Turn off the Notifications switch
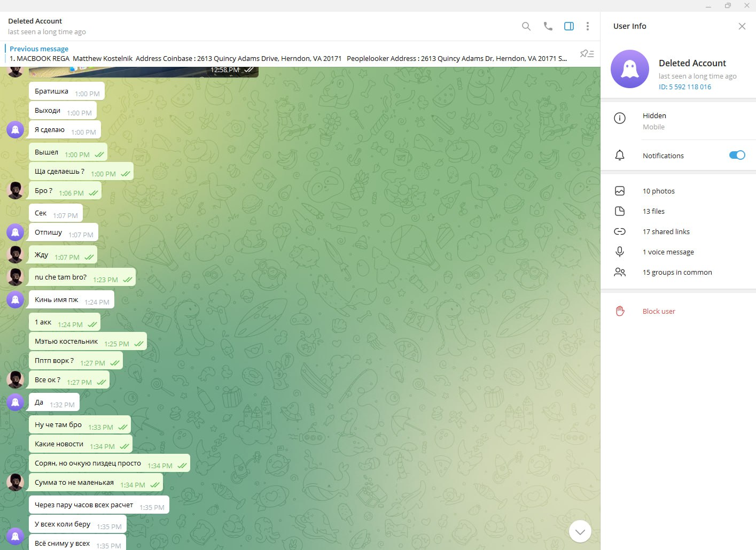The image size is (756, 550). pyautogui.click(x=737, y=155)
